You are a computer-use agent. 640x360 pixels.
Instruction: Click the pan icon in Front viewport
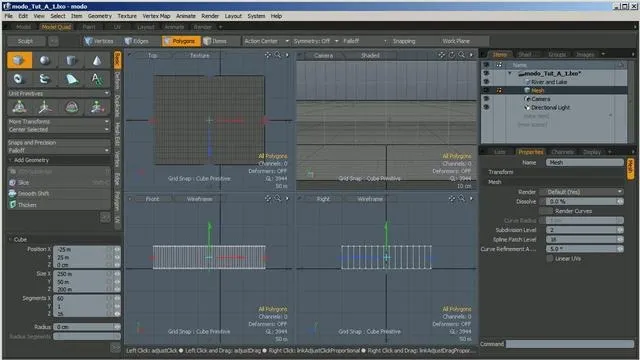coord(268,198)
